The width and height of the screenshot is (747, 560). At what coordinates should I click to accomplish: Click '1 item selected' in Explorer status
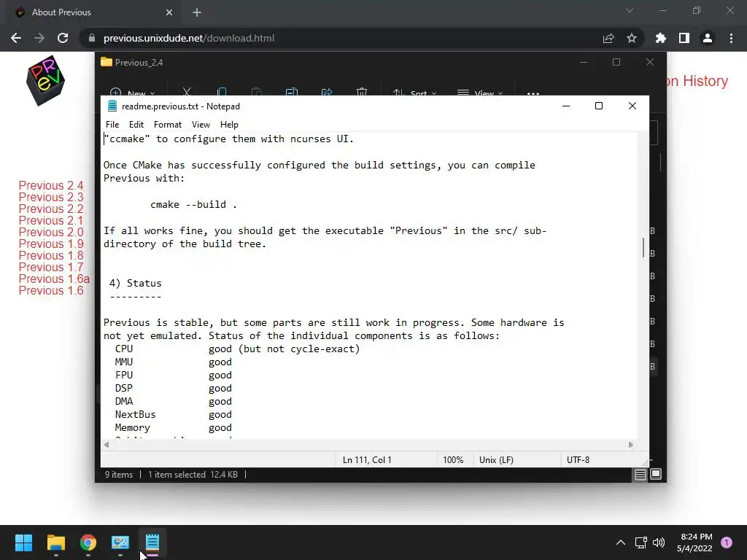click(x=177, y=474)
